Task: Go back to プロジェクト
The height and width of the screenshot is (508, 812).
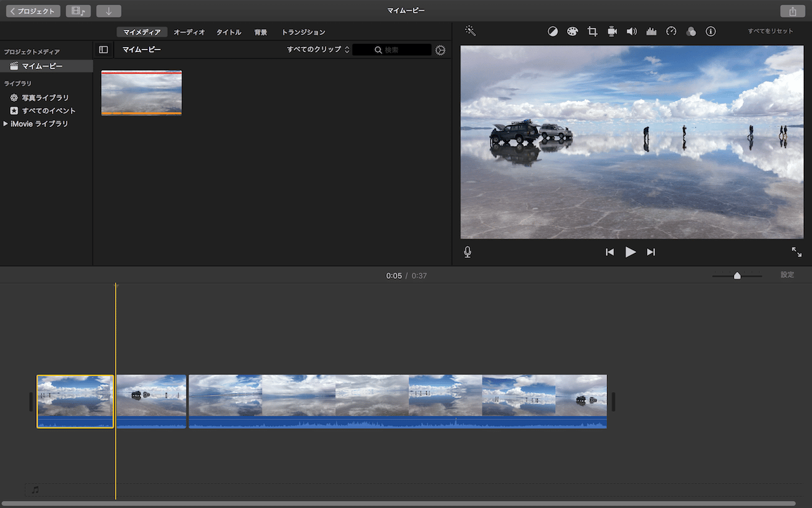Action: coord(33,11)
